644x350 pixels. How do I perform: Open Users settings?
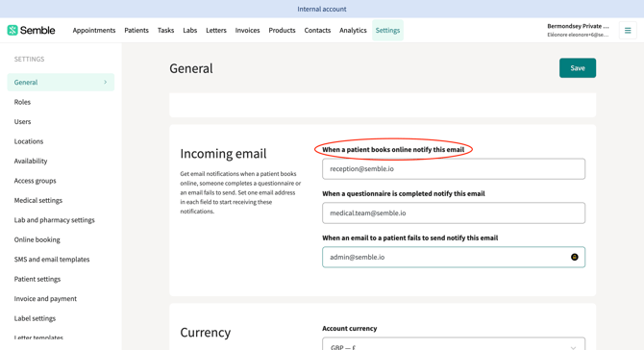pos(22,121)
